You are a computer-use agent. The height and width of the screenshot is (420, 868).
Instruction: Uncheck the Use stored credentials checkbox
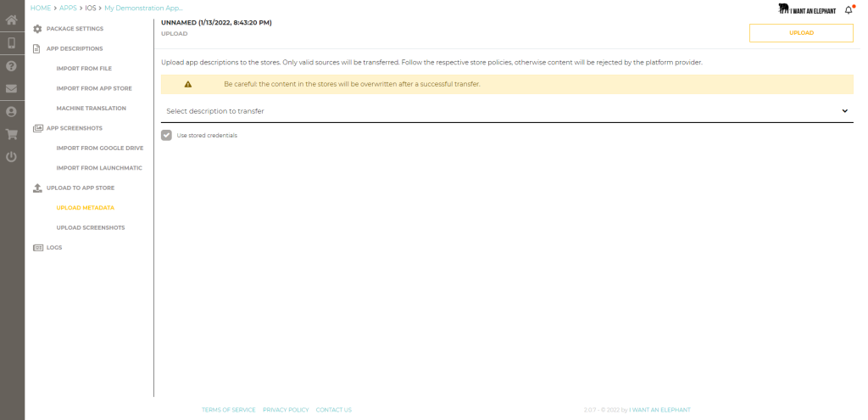(x=167, y=135)
